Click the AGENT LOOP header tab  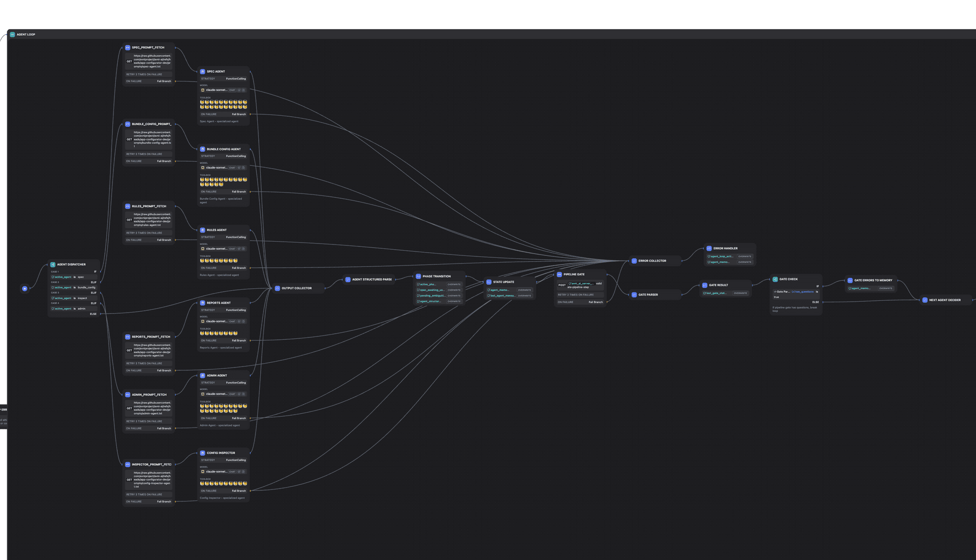(x=24, y=34)
